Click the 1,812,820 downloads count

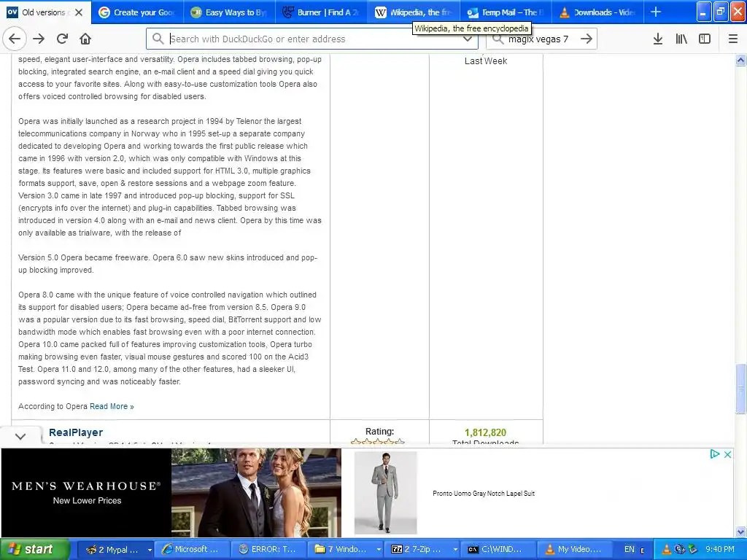[x=485, y=432]
